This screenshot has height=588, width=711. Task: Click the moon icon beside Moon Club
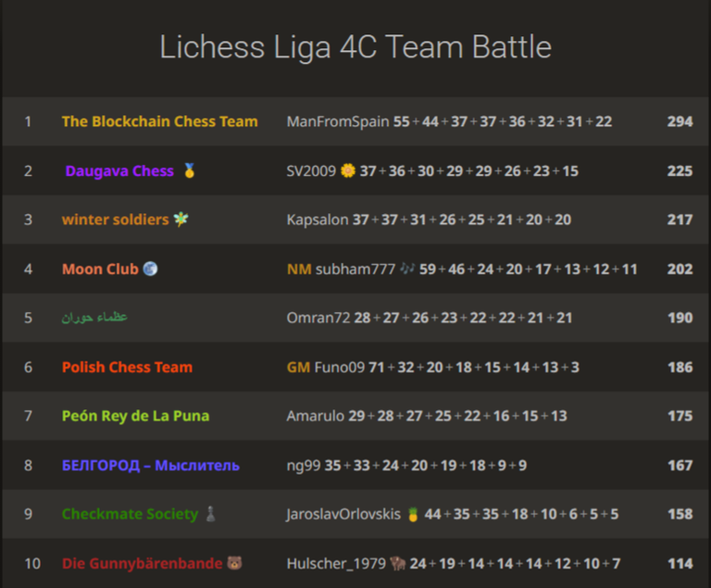(x=150, y=269)
